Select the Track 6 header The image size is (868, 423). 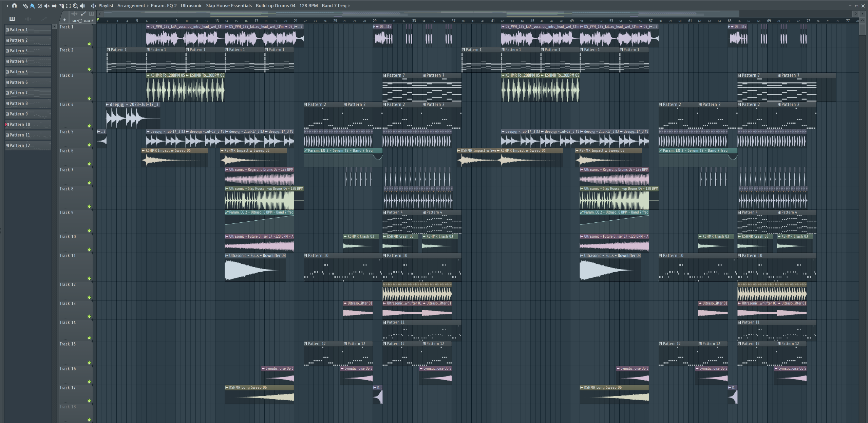76,157
